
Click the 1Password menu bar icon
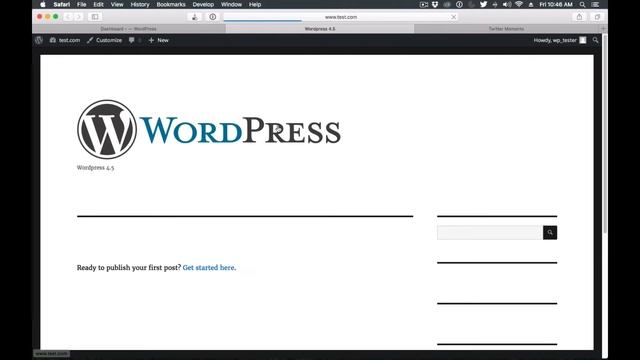459,4
